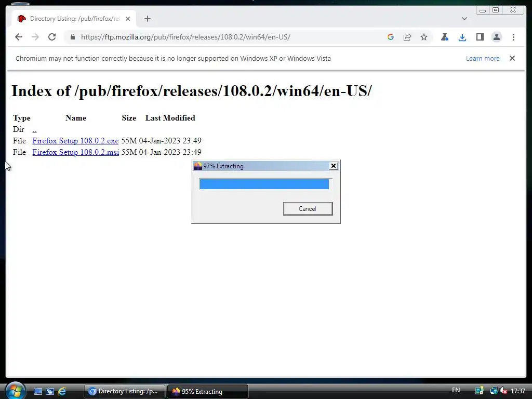Image resolution: width=532 pixels, height=399 pixels.
Task: Expand the tab search dropdown
Action: pos(464,19)
